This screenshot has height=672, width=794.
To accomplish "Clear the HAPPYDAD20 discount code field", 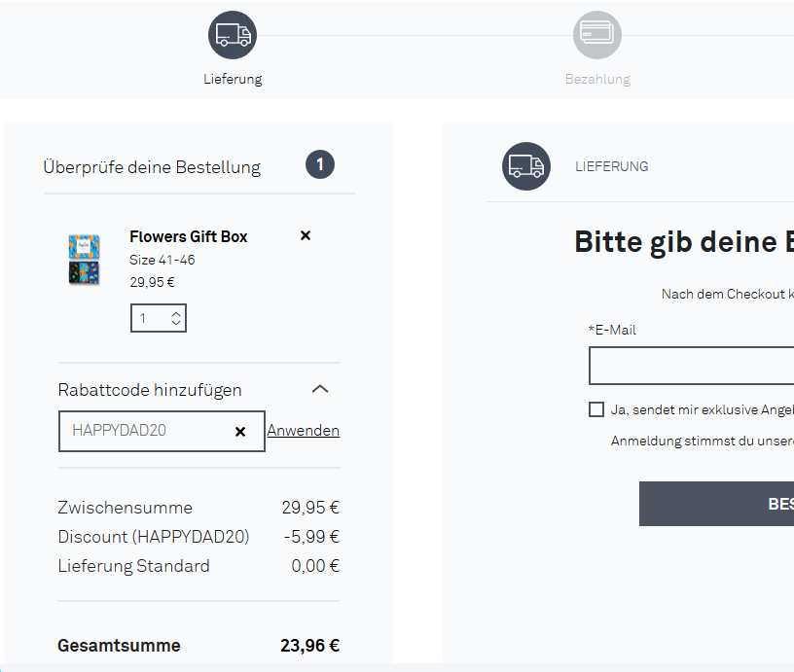I will coord(240,432).
